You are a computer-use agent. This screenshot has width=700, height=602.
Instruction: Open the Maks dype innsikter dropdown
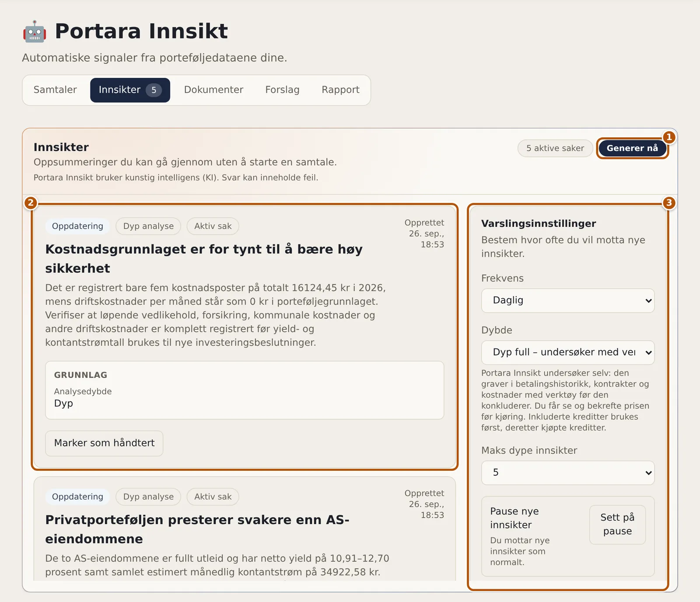tap(568, 473)
